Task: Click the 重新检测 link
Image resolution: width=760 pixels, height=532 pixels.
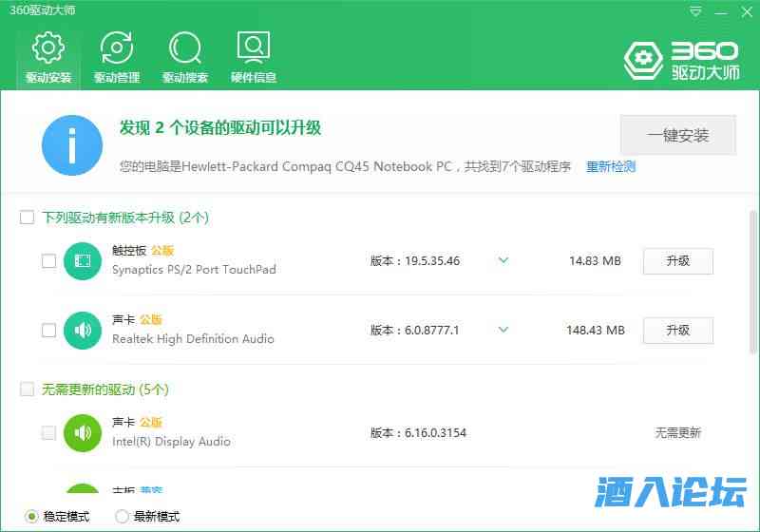Action: (x=611, y=166)
